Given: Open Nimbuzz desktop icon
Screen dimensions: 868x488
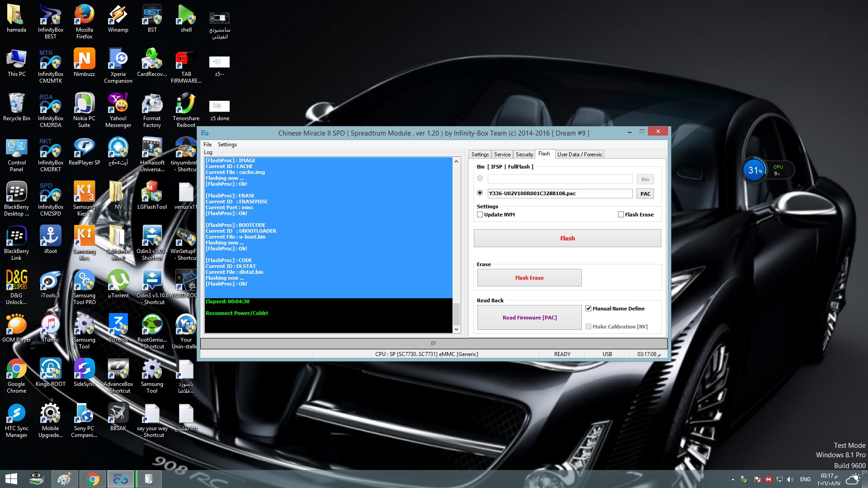Looking at the screenshot, I should tap(85, 62).
